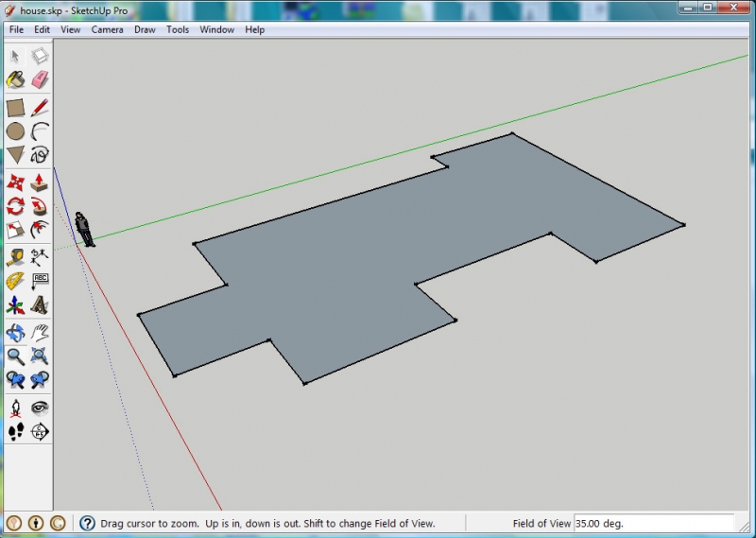Select the Freehand scribble tool
Image resolution: width=756 pixels, height=538 pixels.
[40, 155]
